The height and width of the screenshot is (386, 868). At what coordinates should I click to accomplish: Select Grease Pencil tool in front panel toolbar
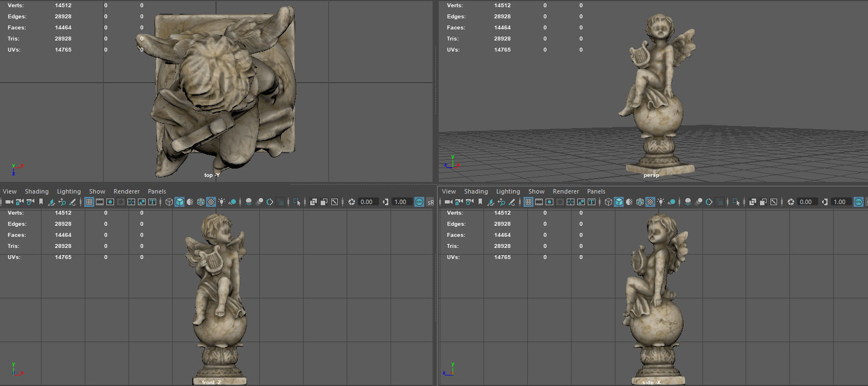(x=73, y=202)
